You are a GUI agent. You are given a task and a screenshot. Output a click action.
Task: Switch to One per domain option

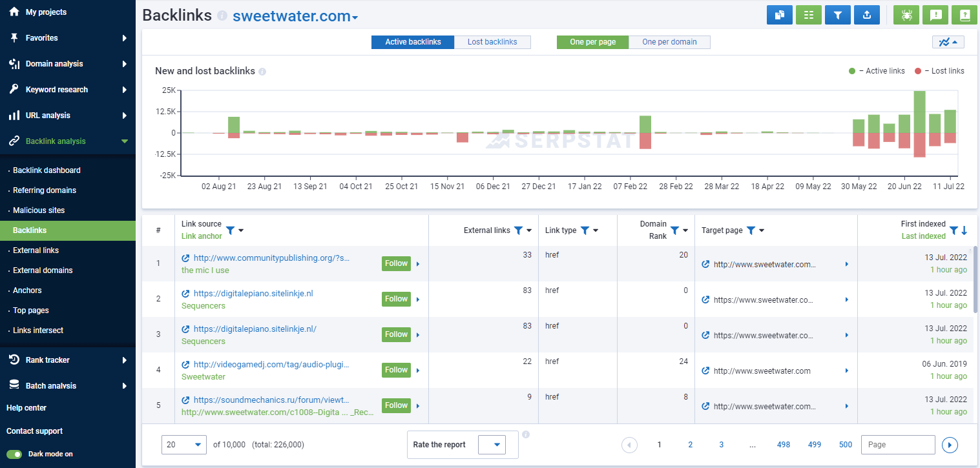click(669, 42)
